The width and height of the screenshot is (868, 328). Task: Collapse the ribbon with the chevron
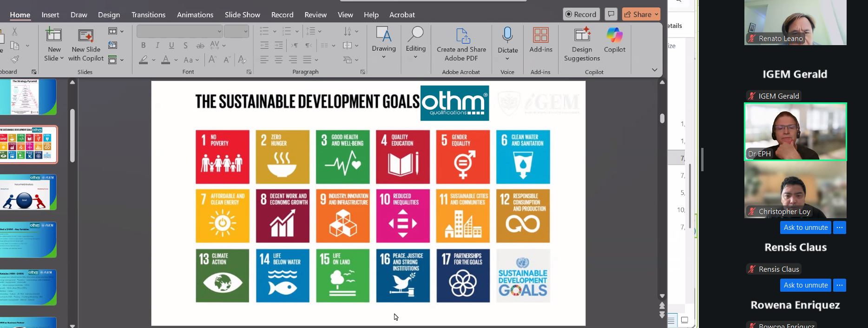654,70
